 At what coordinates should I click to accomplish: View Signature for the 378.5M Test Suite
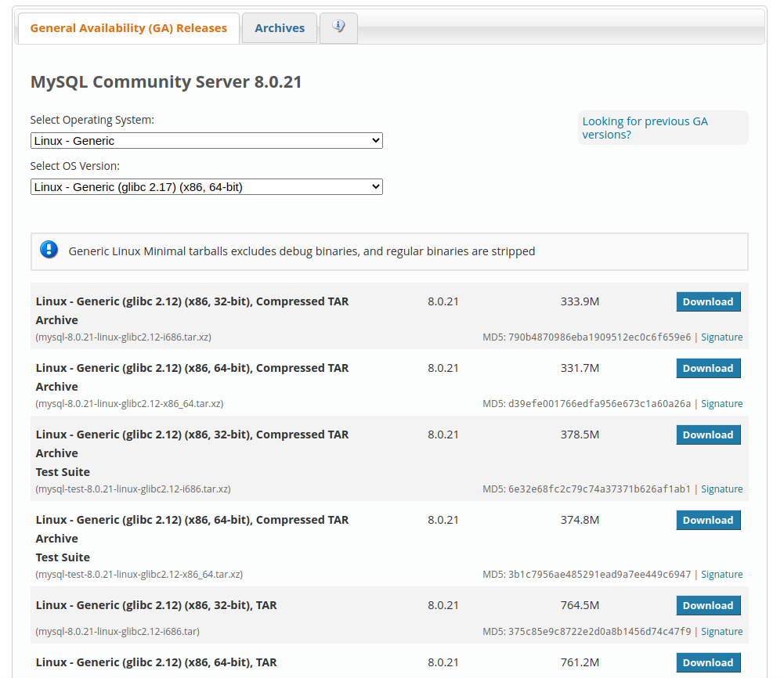tap(721, 489)
